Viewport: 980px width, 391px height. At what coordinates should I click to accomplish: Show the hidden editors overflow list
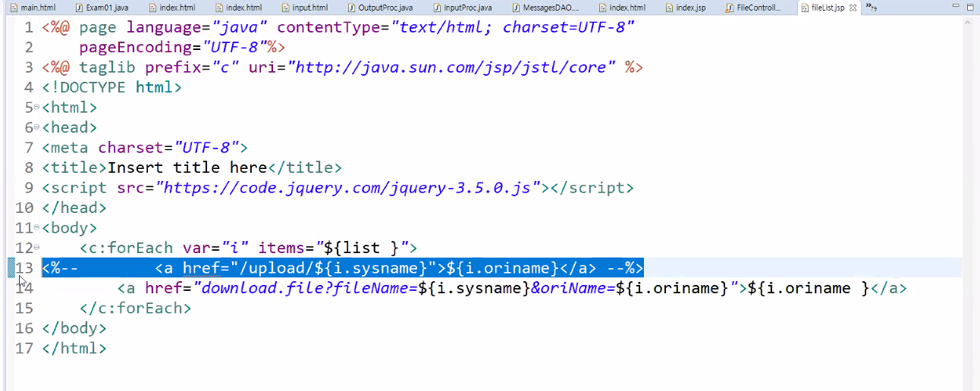[872, 8]
